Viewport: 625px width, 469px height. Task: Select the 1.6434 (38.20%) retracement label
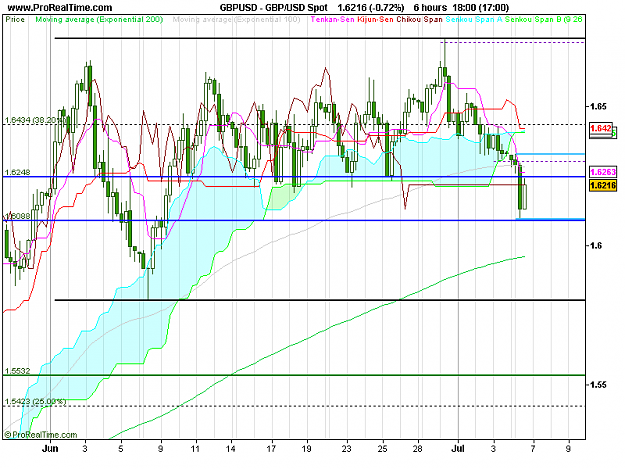pyautogui.click(x=35, y=120)
